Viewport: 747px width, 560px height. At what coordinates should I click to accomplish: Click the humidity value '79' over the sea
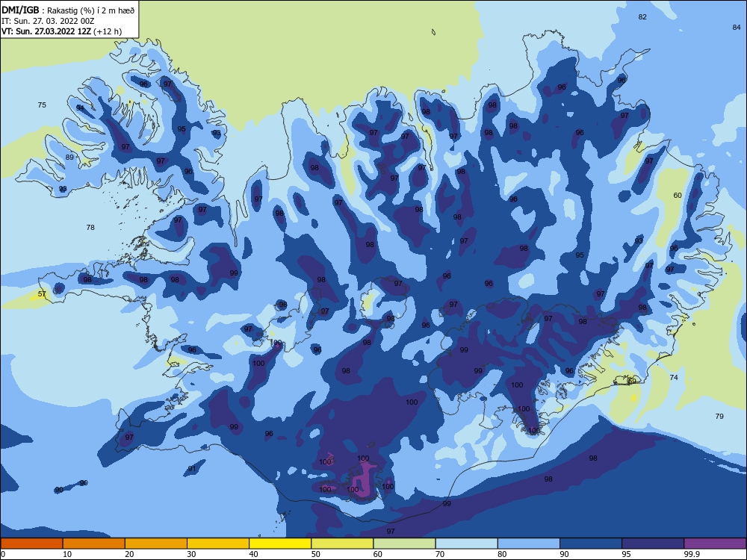719,417
